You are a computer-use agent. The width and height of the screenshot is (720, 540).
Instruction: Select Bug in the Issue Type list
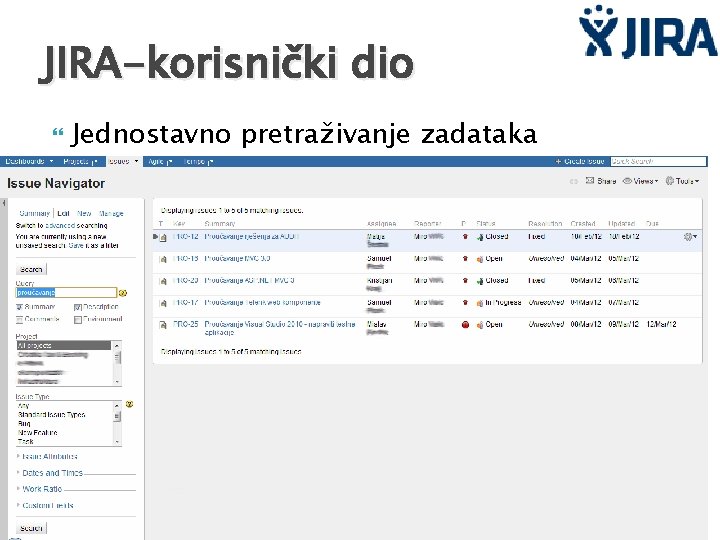click(24, 423)
